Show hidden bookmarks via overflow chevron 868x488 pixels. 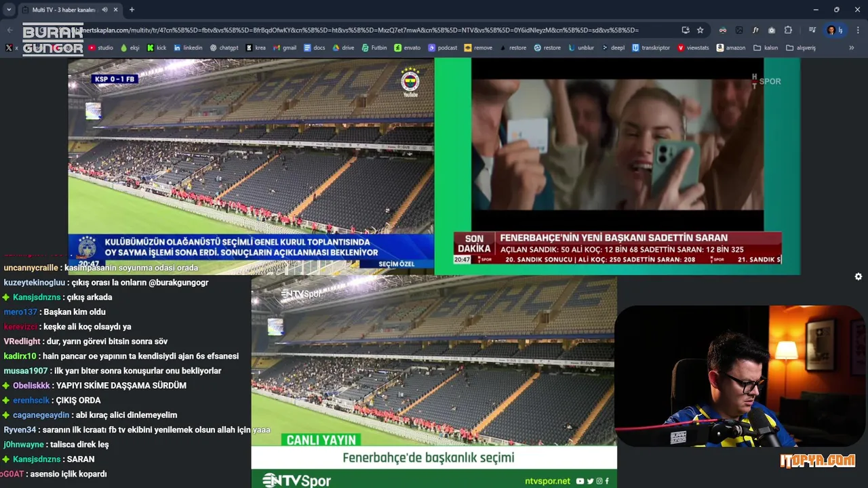852,48
